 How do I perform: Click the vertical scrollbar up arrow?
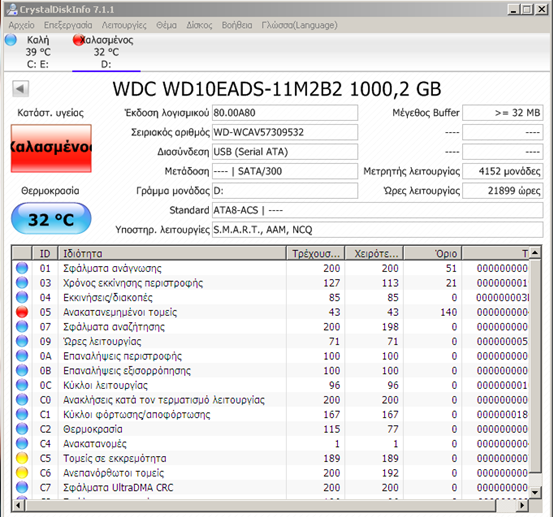coord(535,253)
